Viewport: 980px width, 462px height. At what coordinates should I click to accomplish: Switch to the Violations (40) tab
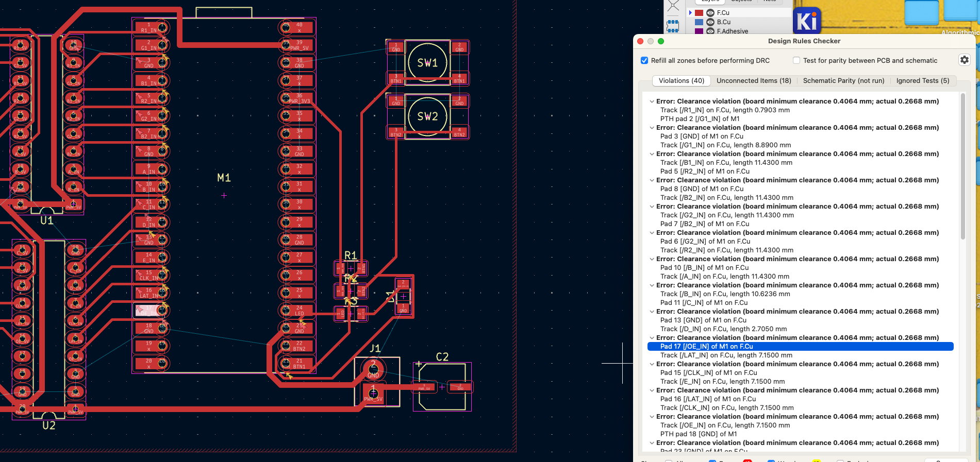tap(681, 81)
